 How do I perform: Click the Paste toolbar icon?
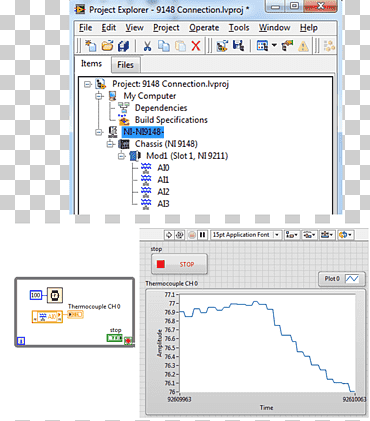[180, 46]
